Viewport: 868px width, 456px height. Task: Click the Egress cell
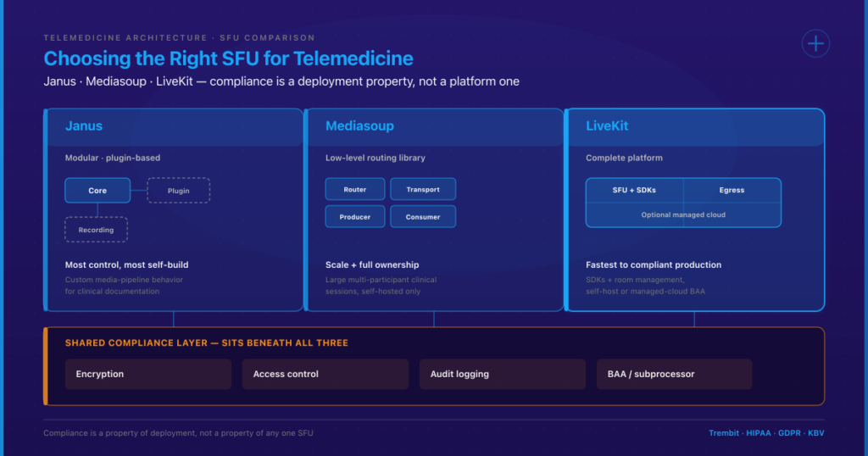732,191
